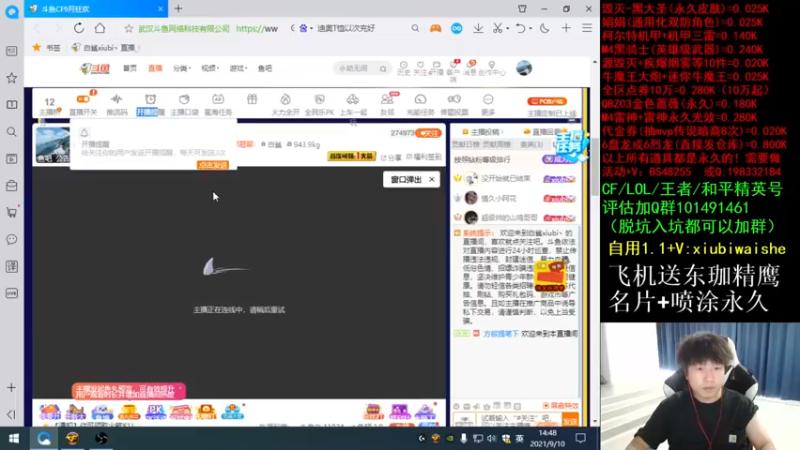The width and height of the screenshot is (800, 450).
Task: Click the search magnifier in Douyu search box
Action: pyautogui.click(x=383, y=69)
